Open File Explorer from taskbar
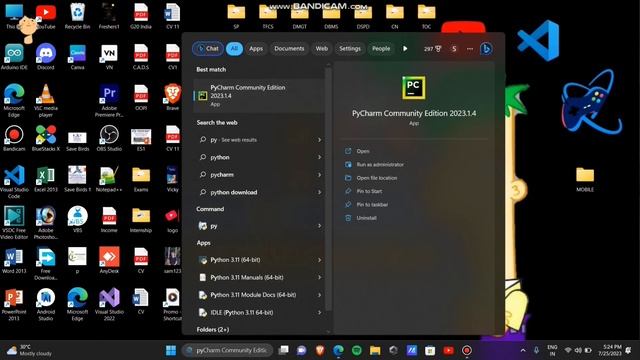The image size is (640, 360). tap(375, 350)
